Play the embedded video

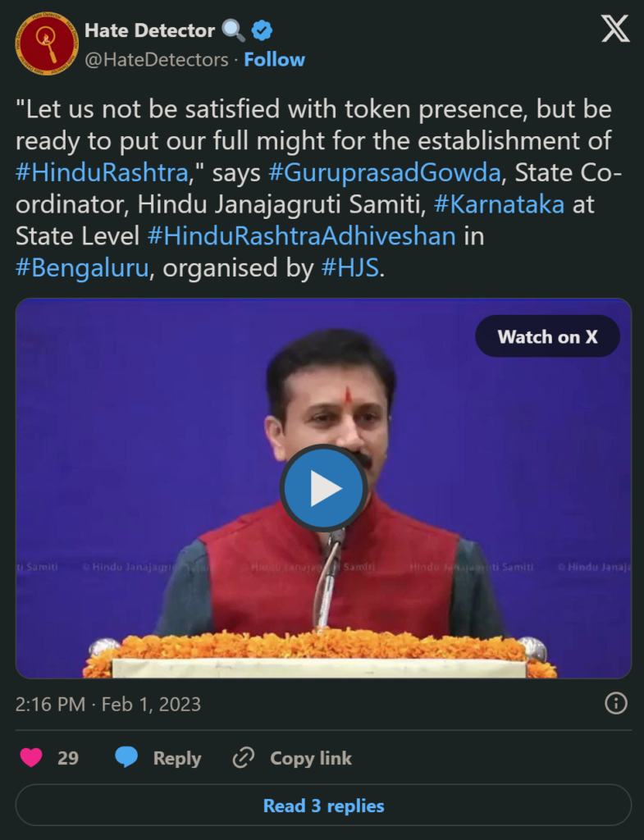coord(323,488)
